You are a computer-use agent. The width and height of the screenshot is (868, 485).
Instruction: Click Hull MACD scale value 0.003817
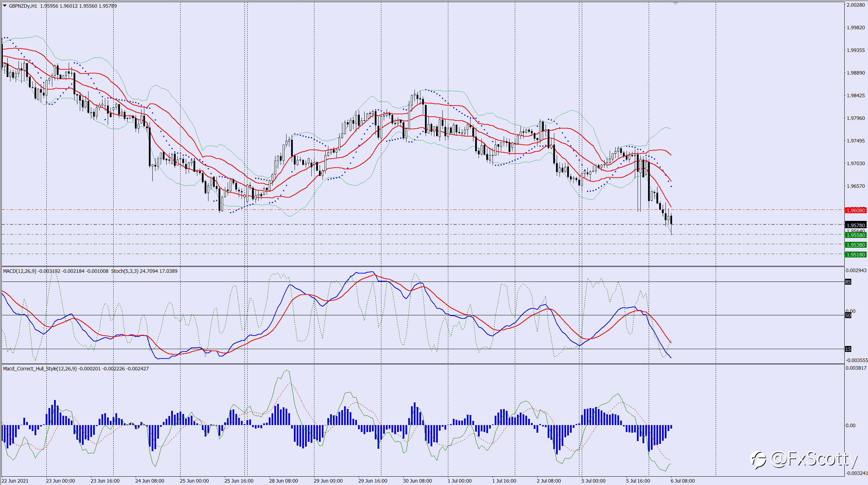(856, 368)
